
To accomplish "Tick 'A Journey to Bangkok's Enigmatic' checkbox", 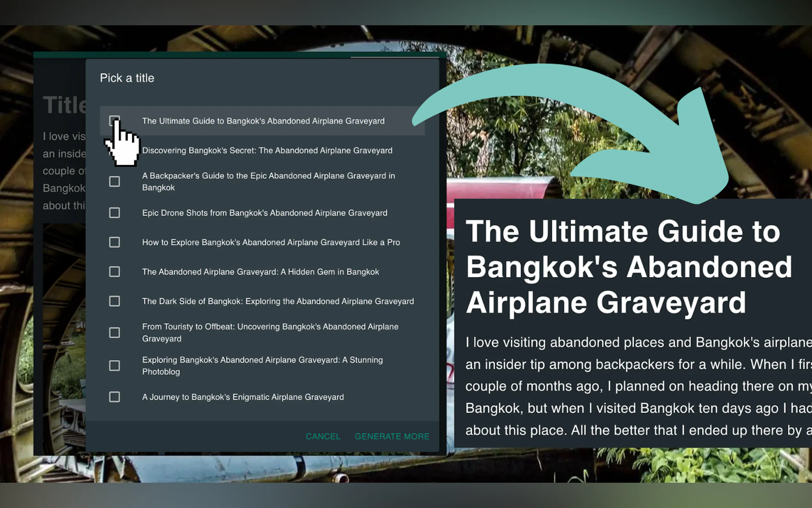I will click(114, 397).
